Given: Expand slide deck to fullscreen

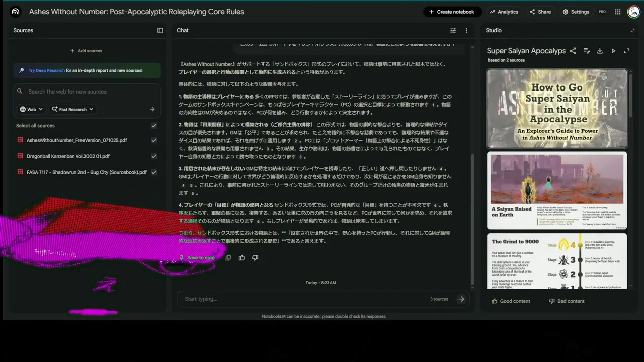Looking at the screenshot, I should coord(627,51).
